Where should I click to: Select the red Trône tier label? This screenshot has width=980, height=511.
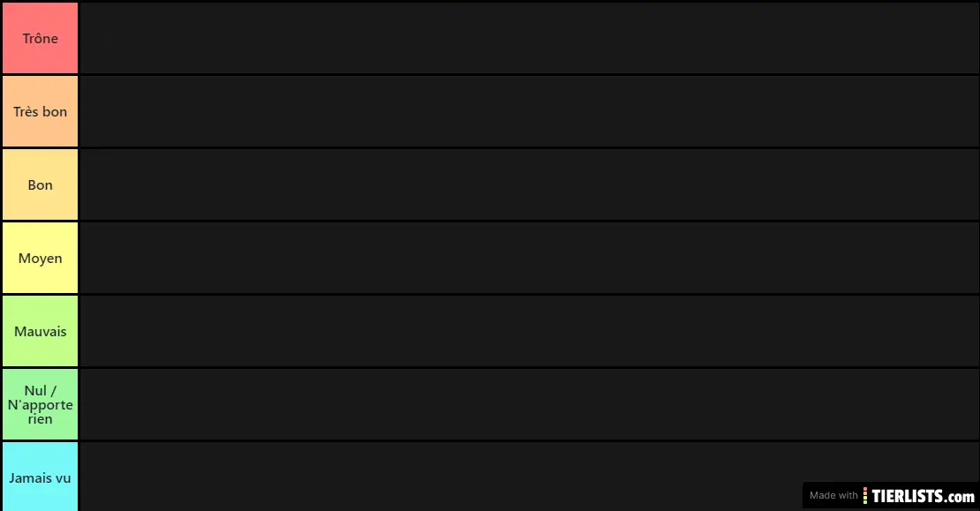[41, 38]
